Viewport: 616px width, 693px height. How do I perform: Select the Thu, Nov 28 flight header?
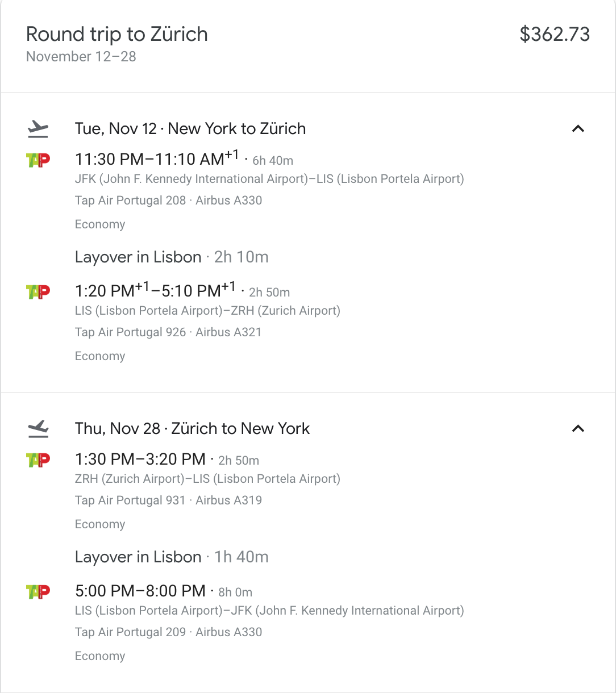[x=192, y=429]
